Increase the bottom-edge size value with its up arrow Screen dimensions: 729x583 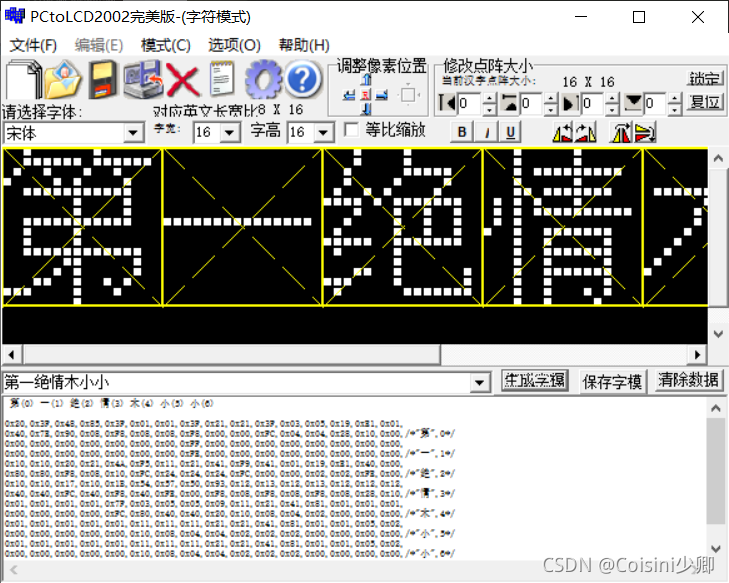click(x=674, y=98)
